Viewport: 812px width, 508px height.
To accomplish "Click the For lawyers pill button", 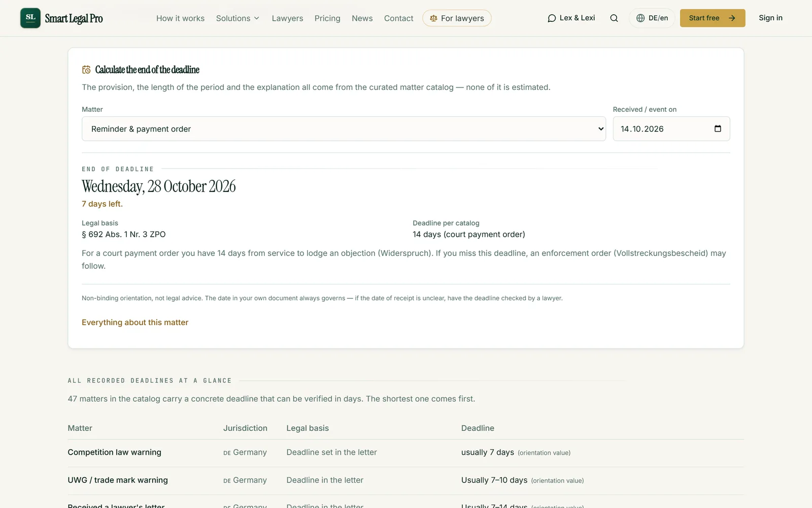I will [457, 18].
